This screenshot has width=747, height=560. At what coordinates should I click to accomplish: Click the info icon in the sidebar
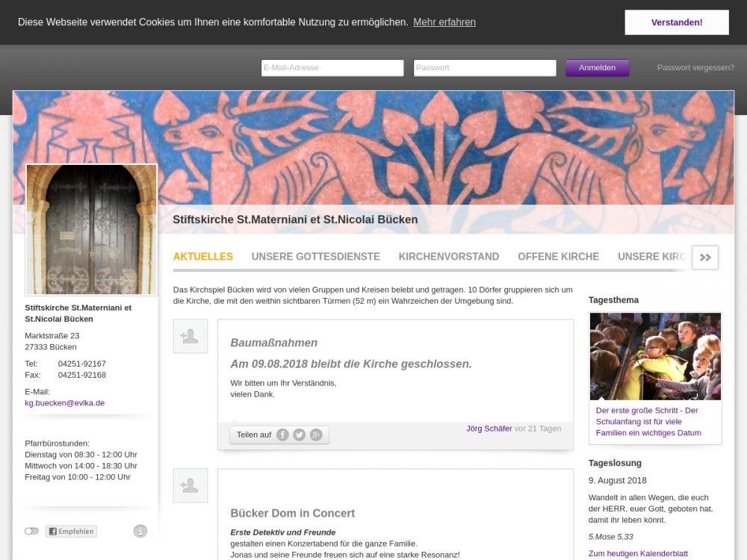(x=140, y=532)
